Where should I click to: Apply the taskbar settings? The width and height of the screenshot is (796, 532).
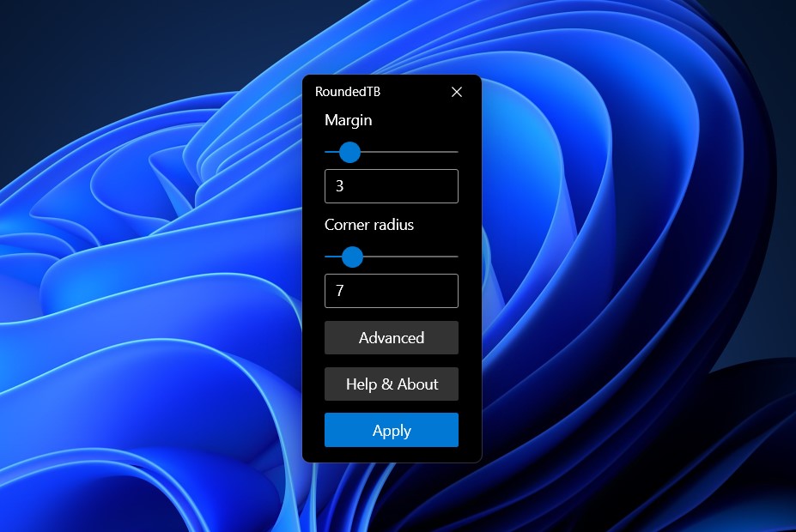click(x=392, y=430)
